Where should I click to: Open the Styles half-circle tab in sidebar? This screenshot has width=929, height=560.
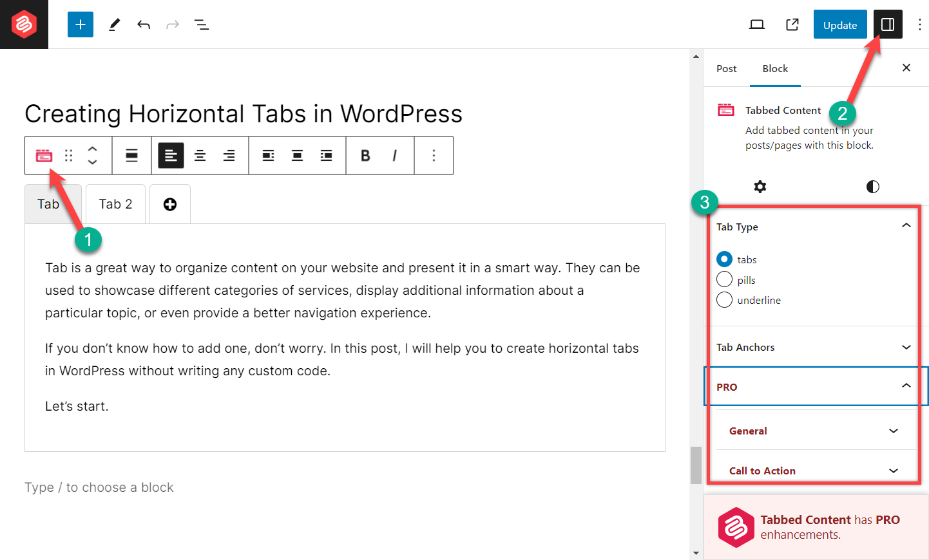872,187
